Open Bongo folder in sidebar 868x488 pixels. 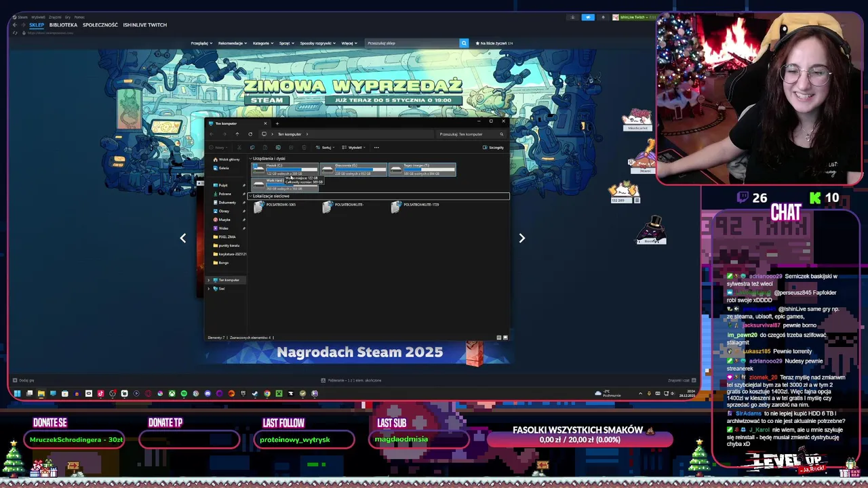tap(221, 262)
